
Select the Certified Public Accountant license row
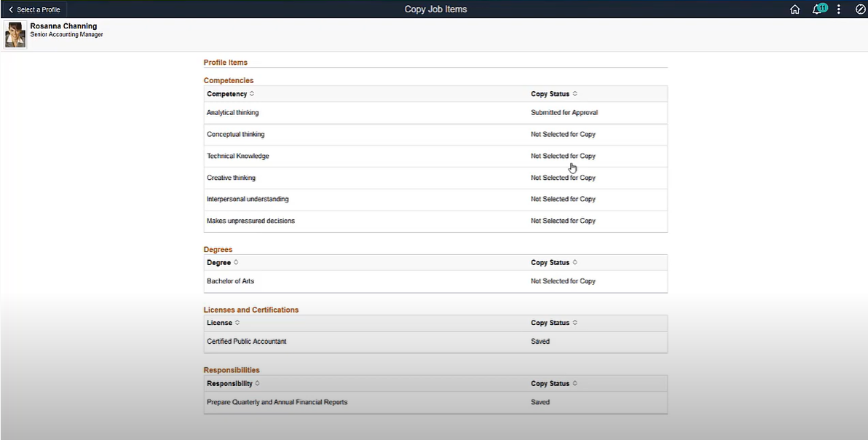click(x=435, y=342)
